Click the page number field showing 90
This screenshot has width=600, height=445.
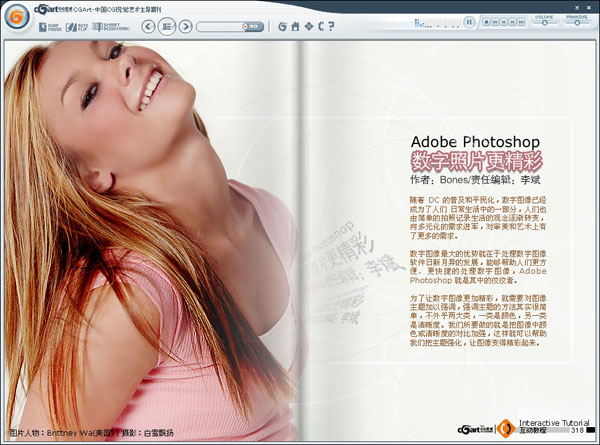pyautogui.click(x=253, y=26)
